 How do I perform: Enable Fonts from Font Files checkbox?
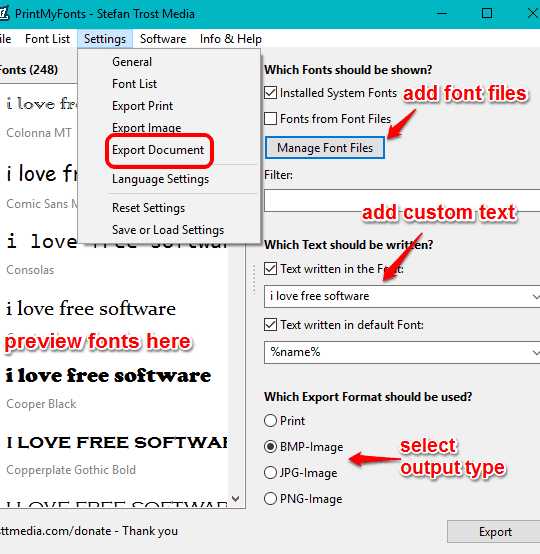pos(270,118)
